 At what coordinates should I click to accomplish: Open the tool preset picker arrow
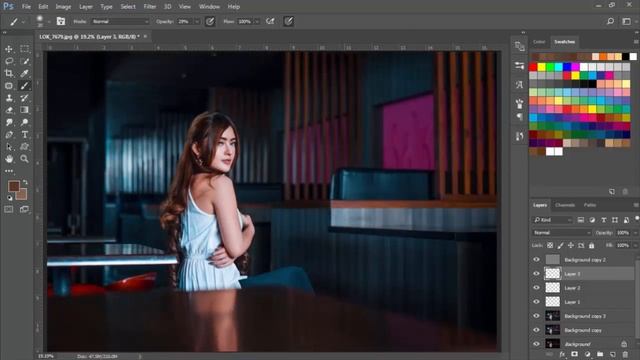click(x=23, y=21)
